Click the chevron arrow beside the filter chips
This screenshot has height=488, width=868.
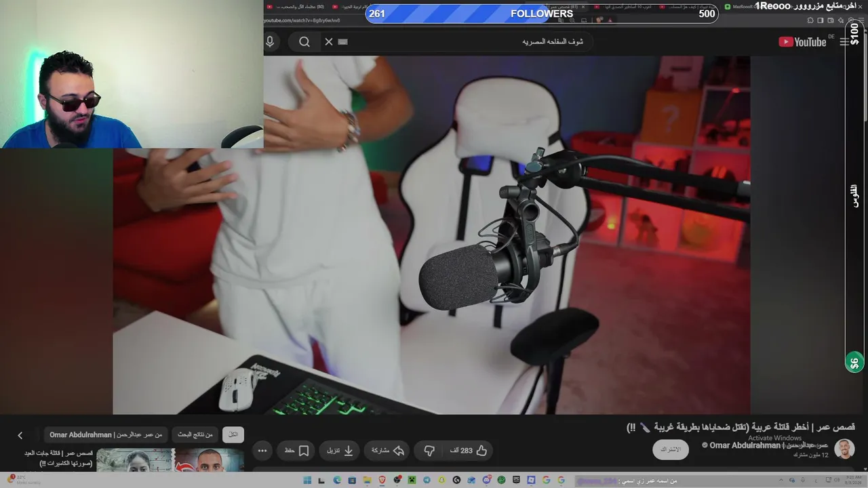(20, 435)
